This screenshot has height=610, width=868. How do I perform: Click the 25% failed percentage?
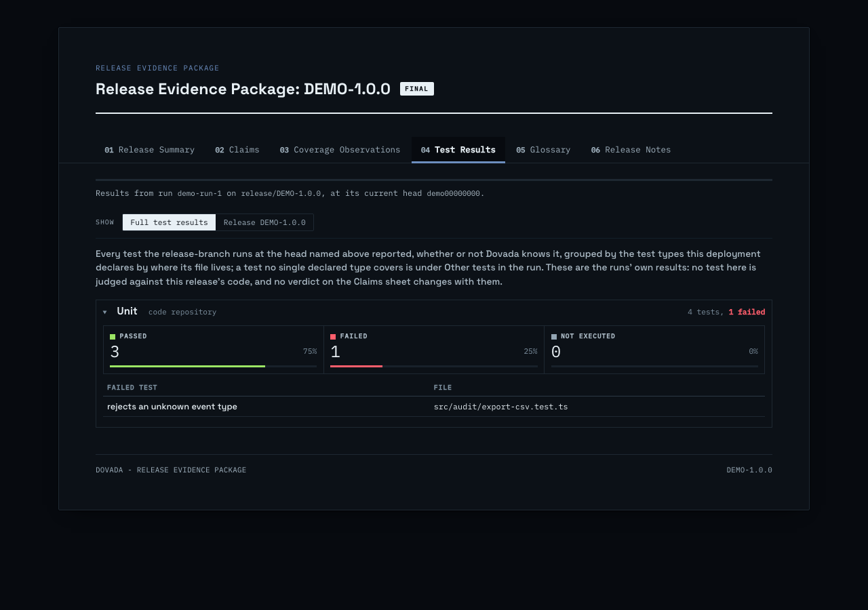(x=530, y=351)
